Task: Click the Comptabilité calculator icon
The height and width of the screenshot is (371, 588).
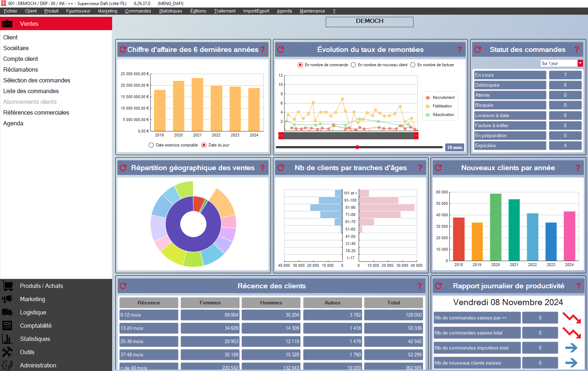Action: point(7,326)
